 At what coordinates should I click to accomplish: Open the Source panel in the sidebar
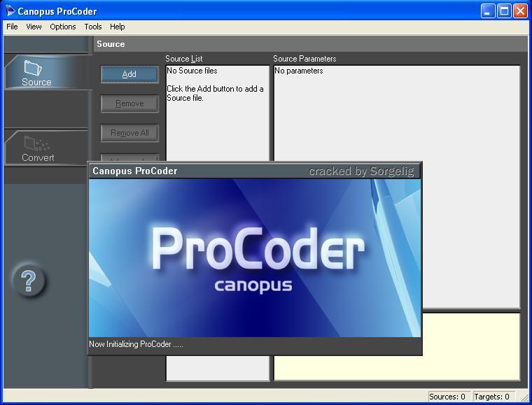[x=45, y=72]
